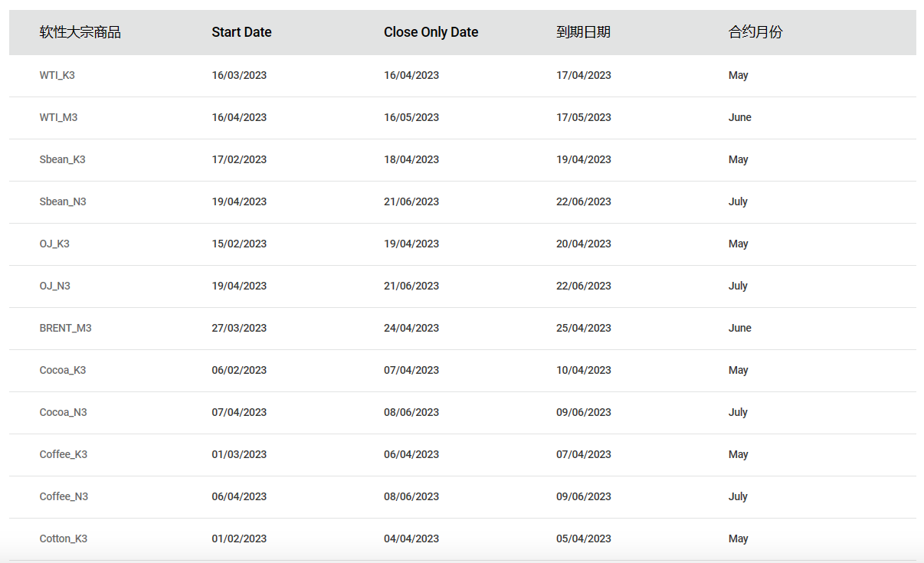Choose the OJ_K3 contract name
Viewport: 924px width, 563px height.
[x=54, y=244]
